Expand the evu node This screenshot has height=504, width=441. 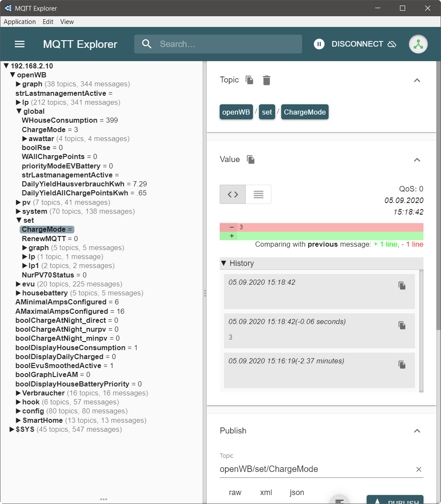(18, 284)
